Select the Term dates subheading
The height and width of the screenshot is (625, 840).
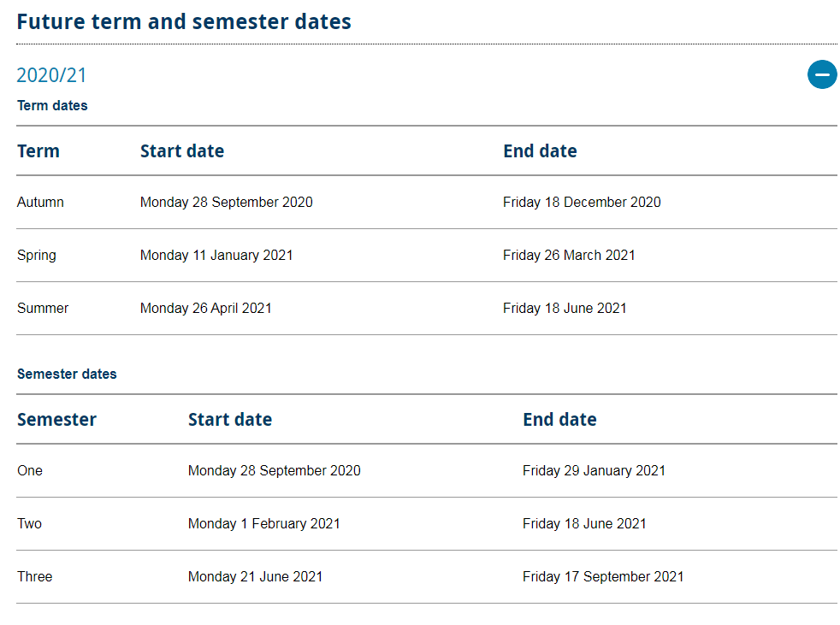point(52,106)
